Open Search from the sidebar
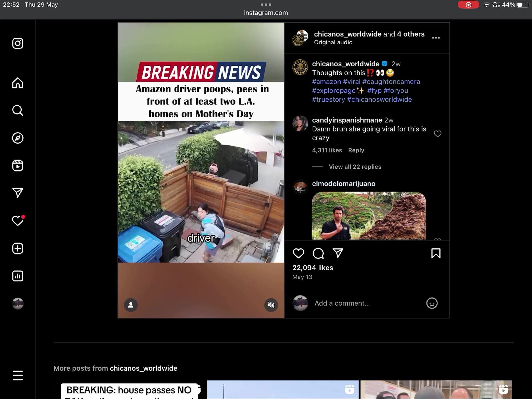Viewport: 532px width, 399px height. click(18, 110)
